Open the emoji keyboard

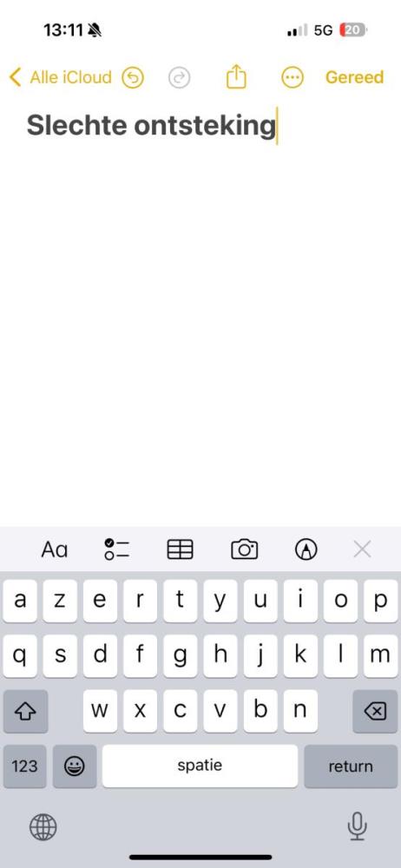pos(75,766)
